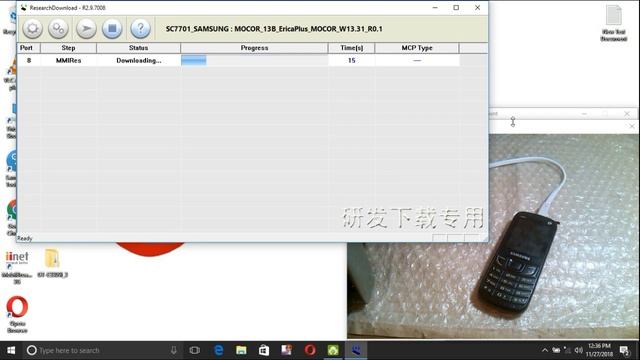Image resolution: width=640 pixels, height=360 pixels.
Task: Open the network tray icon
Action: [x=567, y=350]
